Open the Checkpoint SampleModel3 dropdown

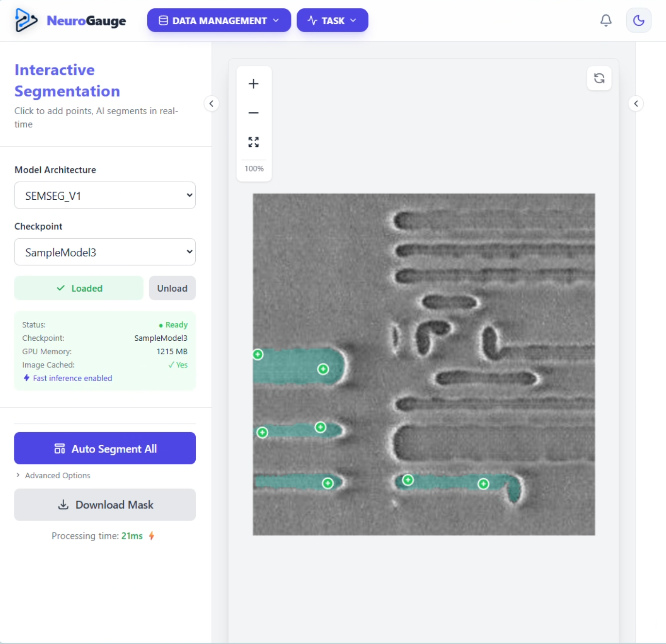coord(105,252)
